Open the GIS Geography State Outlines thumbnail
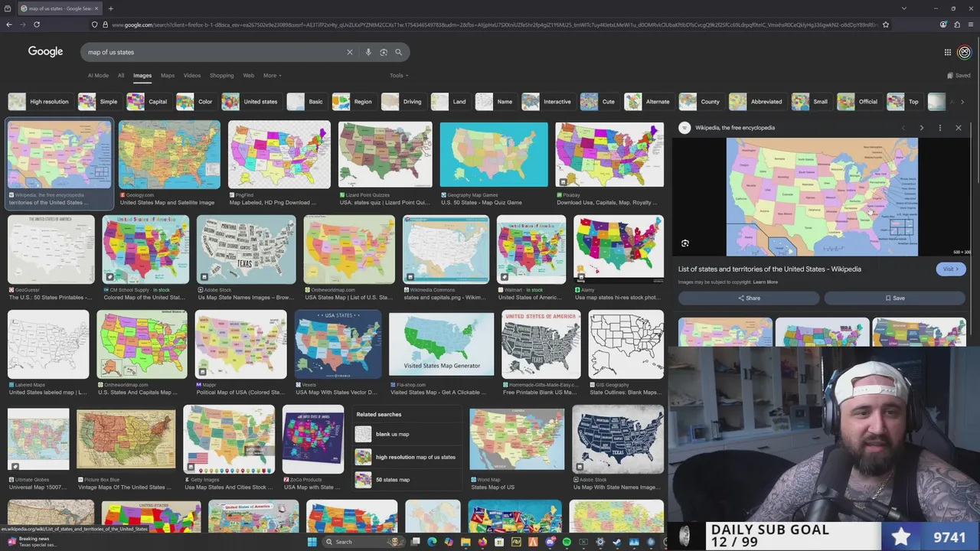The image size is (980, 551). pos(626,344)
